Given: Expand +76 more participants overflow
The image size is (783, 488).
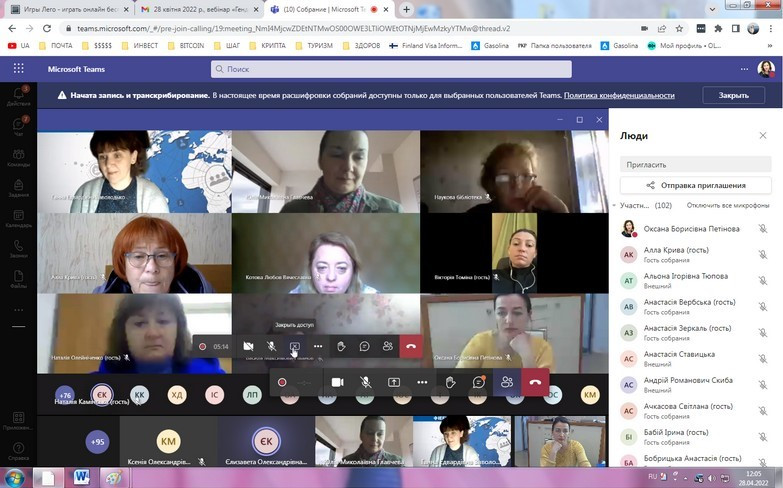Looking at the screenshot, I should [x=65, y=395].
